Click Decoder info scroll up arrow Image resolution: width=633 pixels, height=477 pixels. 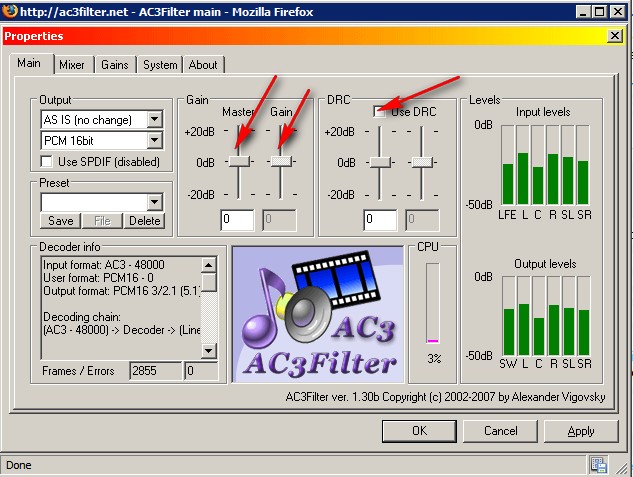208,265
